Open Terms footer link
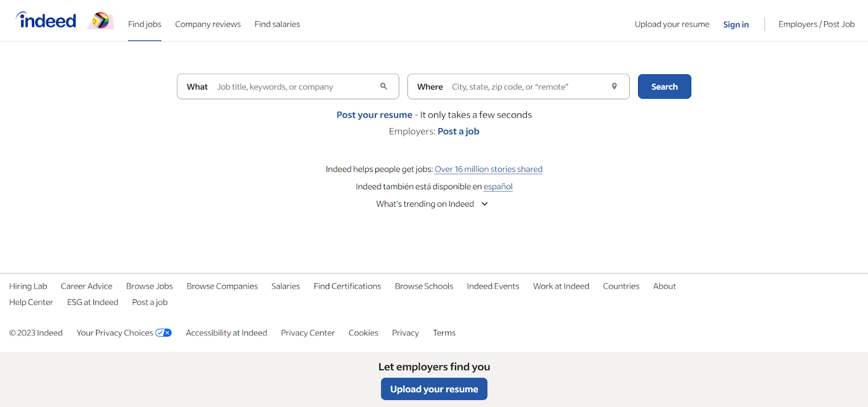 444,333
